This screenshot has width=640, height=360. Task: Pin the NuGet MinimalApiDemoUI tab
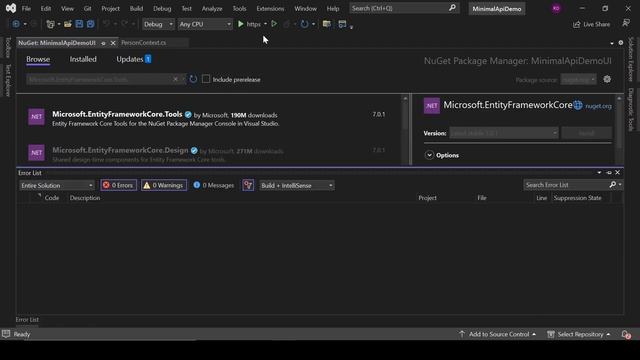tap(103, 43)
